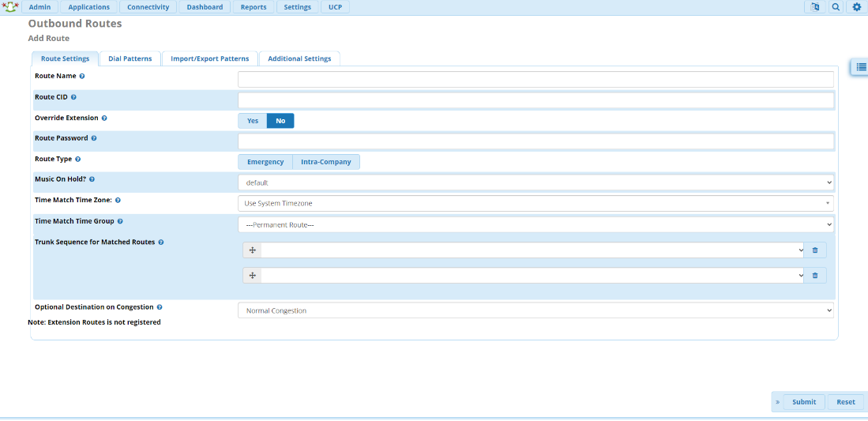Delete the first trunk sequence row
The height and width of the screenshot is (421, 868).
(x=815, y=250)
